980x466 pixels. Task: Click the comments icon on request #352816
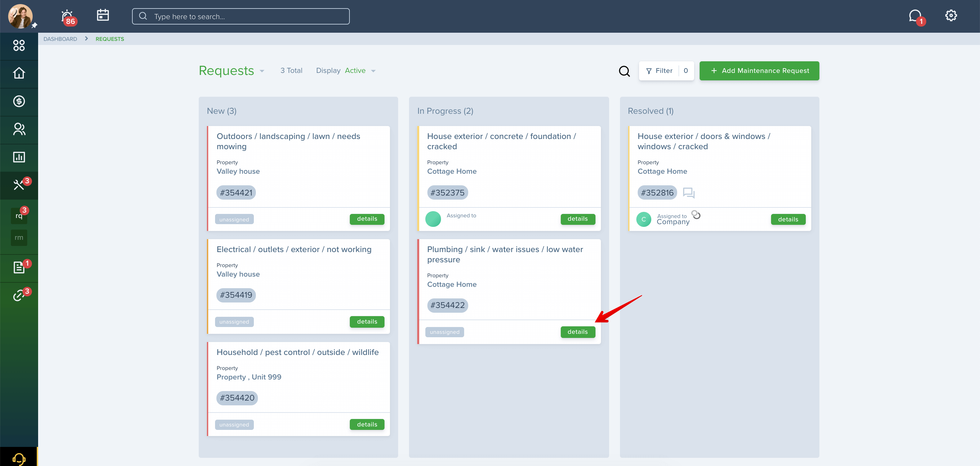(x=689, y=193)
